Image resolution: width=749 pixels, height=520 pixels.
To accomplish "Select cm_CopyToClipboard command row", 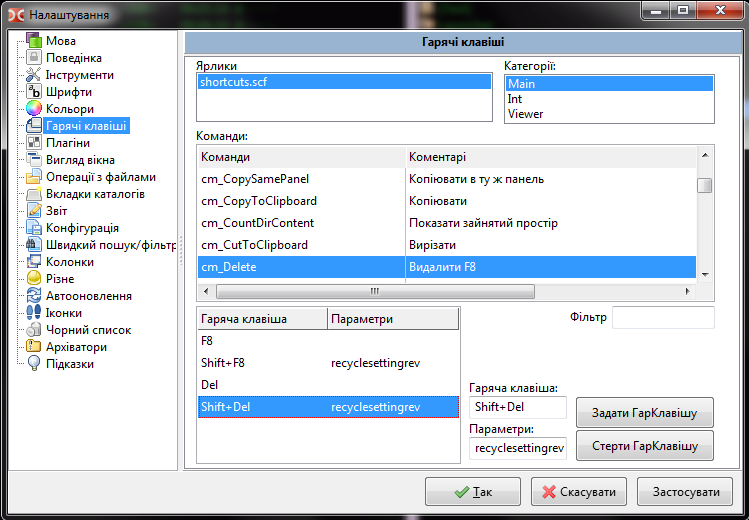I will click(x=259, y=201).
